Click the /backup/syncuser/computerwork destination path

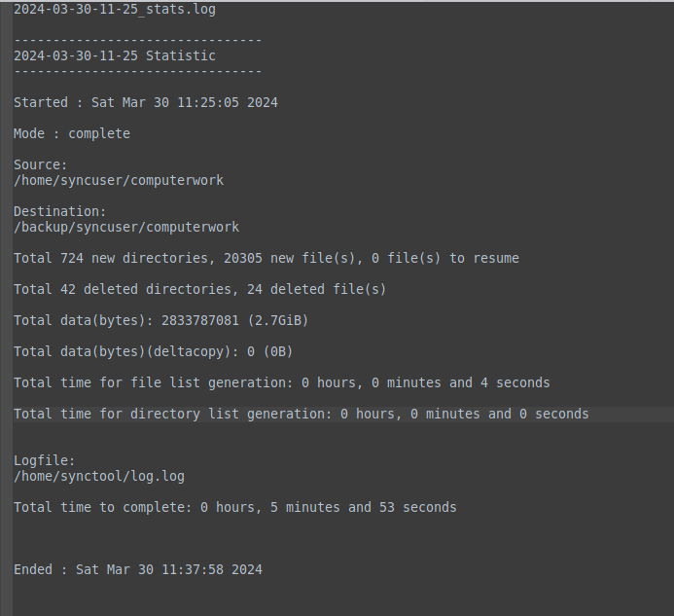(x=126, y=227)
